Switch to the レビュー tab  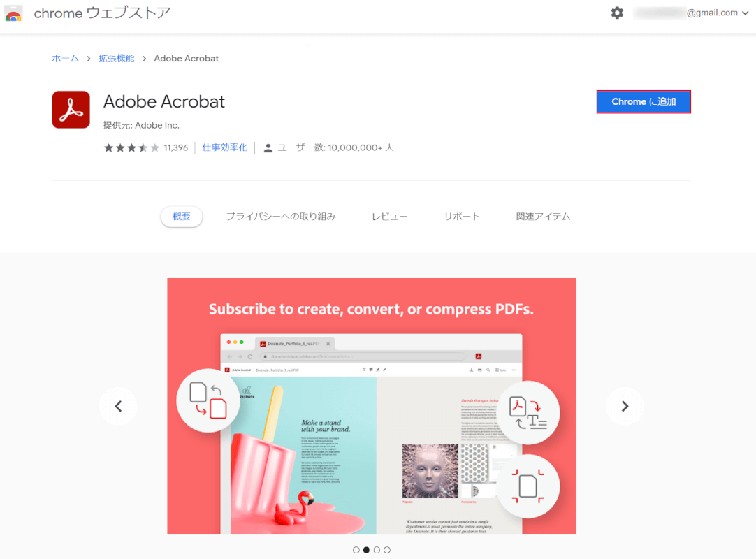(390, 217)
